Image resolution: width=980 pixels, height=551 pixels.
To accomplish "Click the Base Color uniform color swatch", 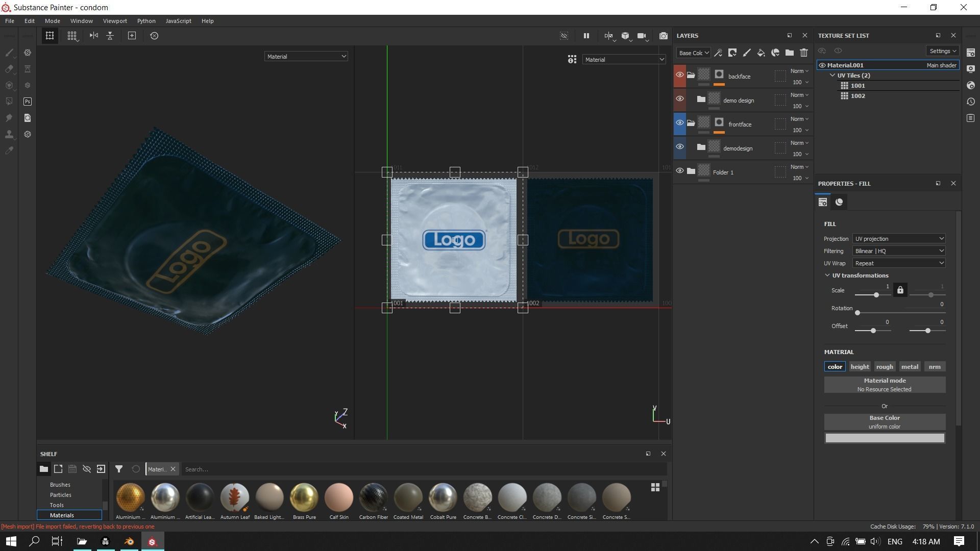I will pos(884,438).
